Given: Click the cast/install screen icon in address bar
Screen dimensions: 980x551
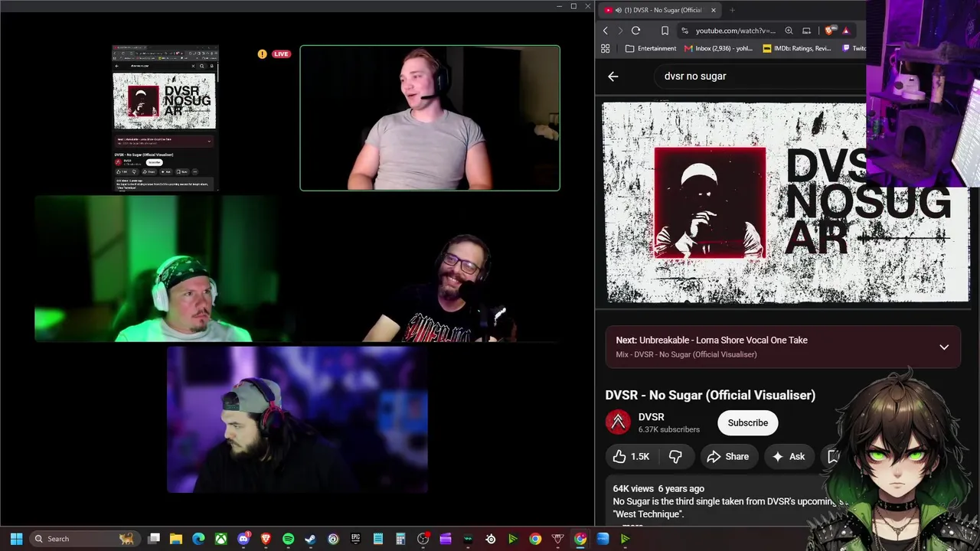Looking at the screenshot, I should pos(806,31).
